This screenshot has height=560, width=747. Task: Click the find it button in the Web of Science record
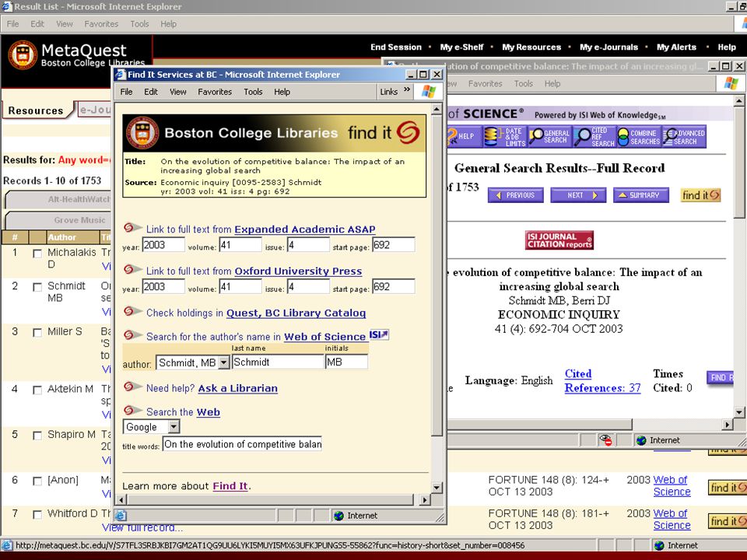click(x=701, y=195)
